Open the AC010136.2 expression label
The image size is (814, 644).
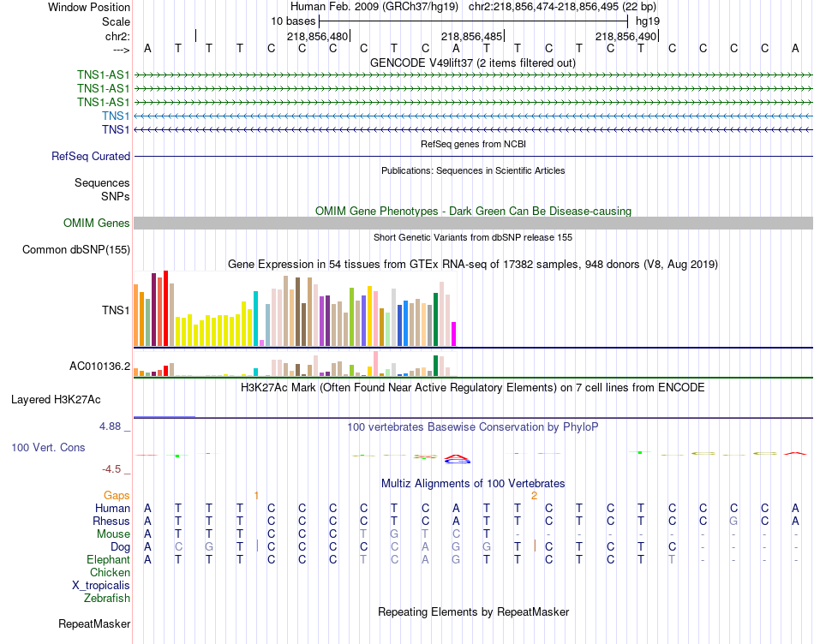tap(99, 367)
